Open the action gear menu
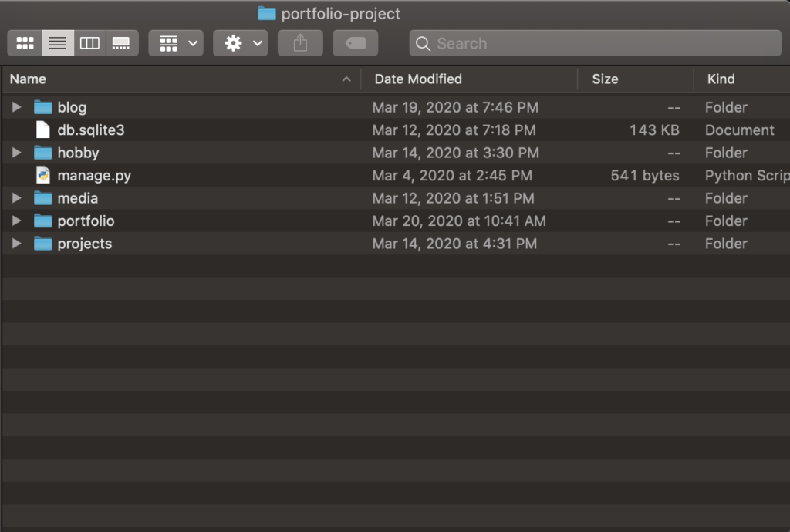Screen dimensions: 790x532 pos(241,43)
